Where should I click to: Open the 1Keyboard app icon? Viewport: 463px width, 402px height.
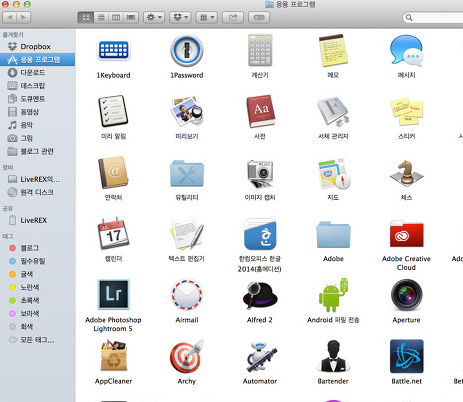113,51
